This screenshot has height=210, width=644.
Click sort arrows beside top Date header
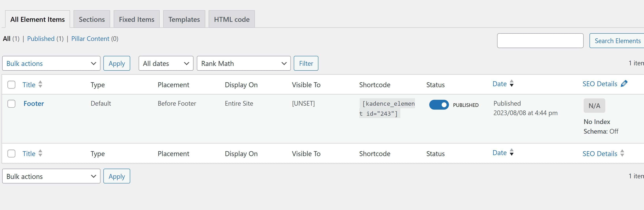click(511, 83)
